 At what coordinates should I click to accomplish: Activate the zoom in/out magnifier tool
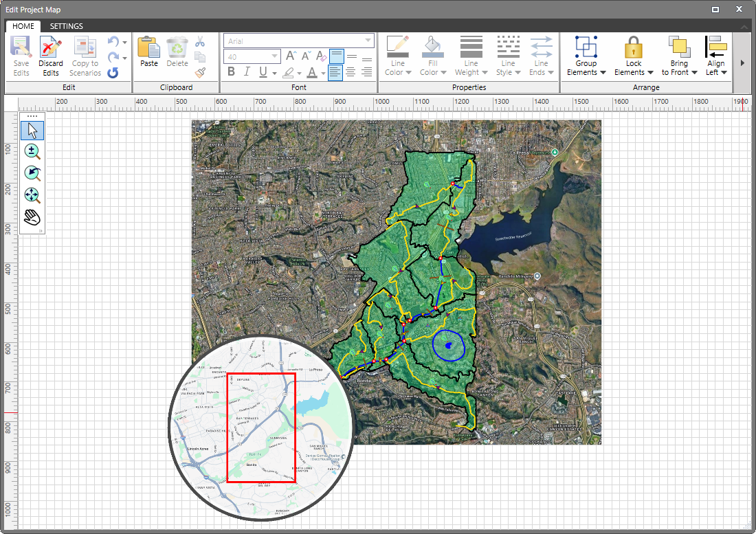point(32,151)
